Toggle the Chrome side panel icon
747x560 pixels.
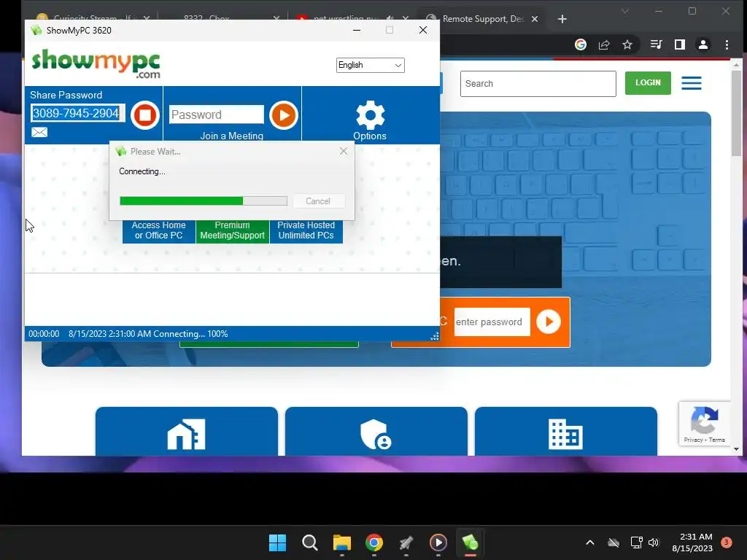(x=680, y=44)
